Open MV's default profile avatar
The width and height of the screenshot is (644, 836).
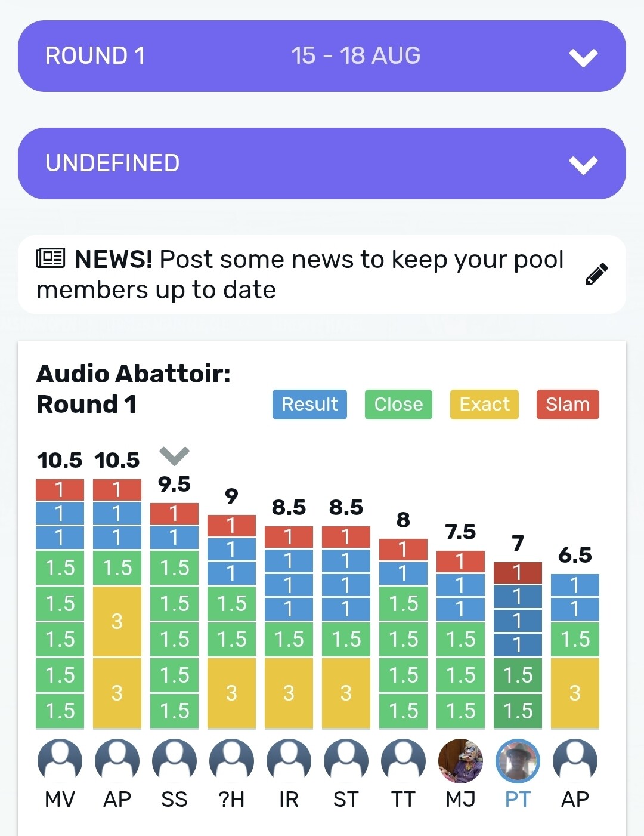tap(60, 761)
